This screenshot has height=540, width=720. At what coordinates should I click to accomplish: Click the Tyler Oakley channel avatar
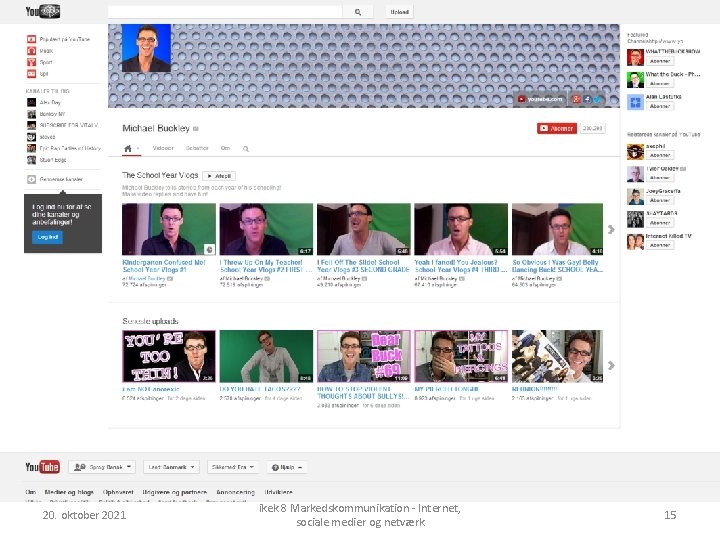click(636, 174)
